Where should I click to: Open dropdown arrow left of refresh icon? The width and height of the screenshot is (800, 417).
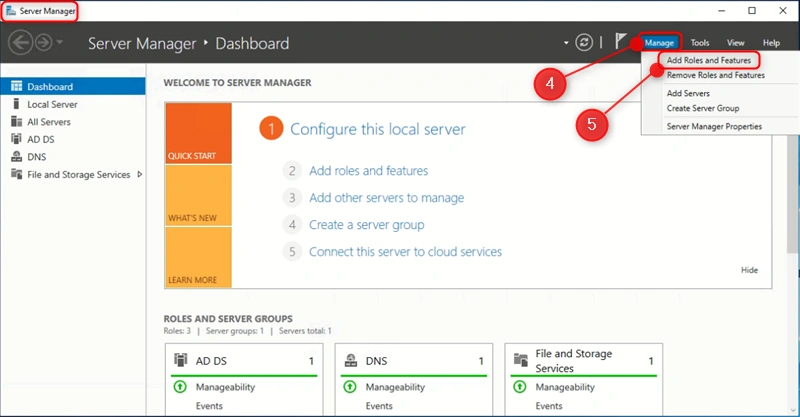click(566, 43)
